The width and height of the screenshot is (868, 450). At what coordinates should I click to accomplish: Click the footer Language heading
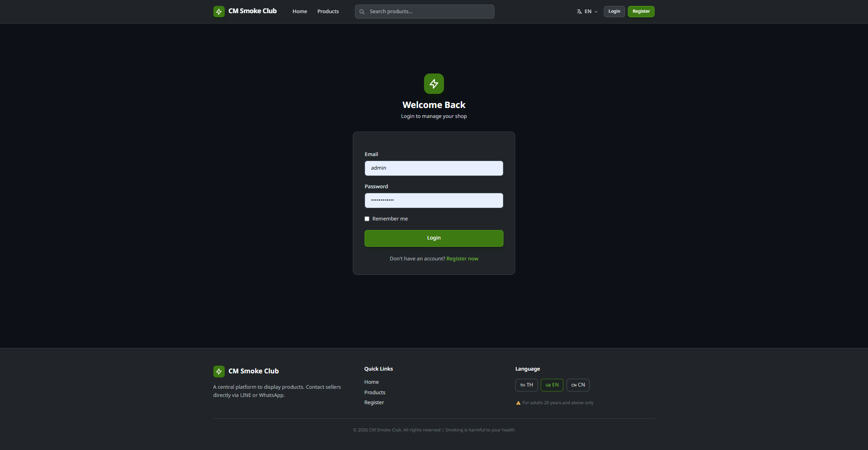(x=528, y=369)
